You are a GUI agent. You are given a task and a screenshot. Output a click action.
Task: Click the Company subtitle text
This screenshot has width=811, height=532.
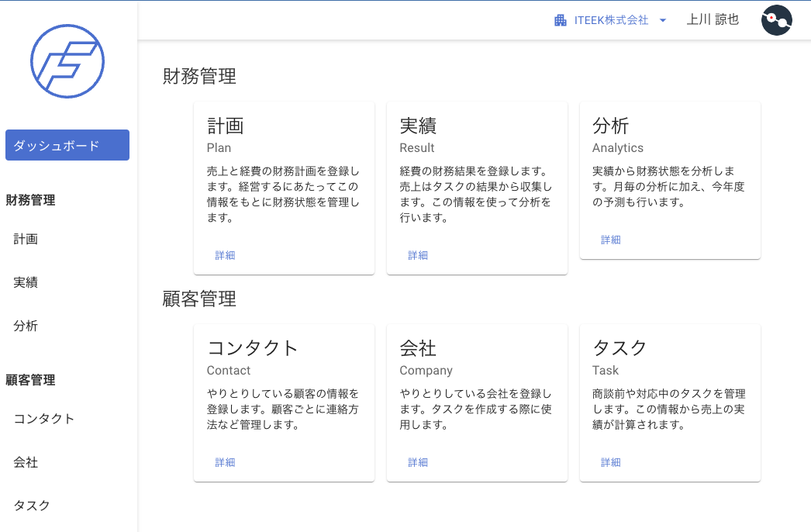426,371
